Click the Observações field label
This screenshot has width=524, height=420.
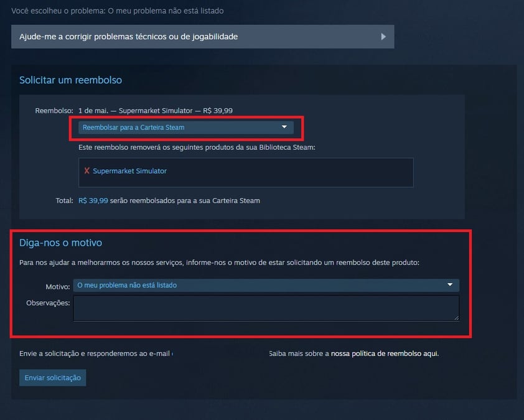click(x=48, y=303)
